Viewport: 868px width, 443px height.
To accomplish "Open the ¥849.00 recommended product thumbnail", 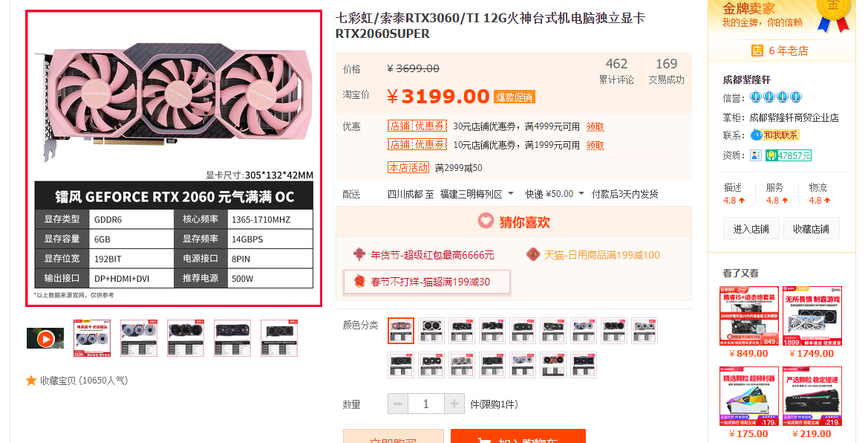I will (749, 316).
